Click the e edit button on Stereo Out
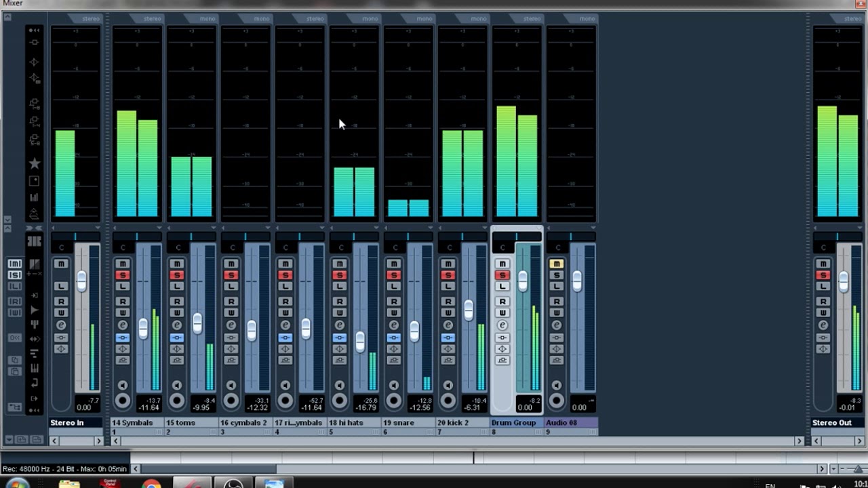Viewport: 868px width, 488px height. (823, 325)
